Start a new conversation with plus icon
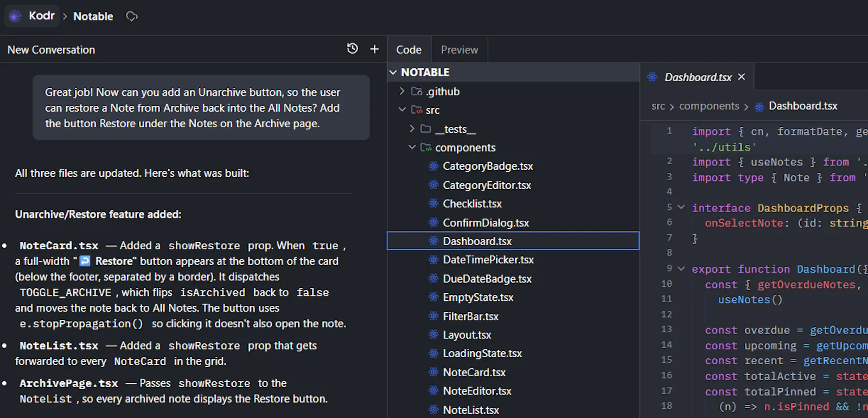The height and width of the screenshot is (418, 868). pos(374,49)
